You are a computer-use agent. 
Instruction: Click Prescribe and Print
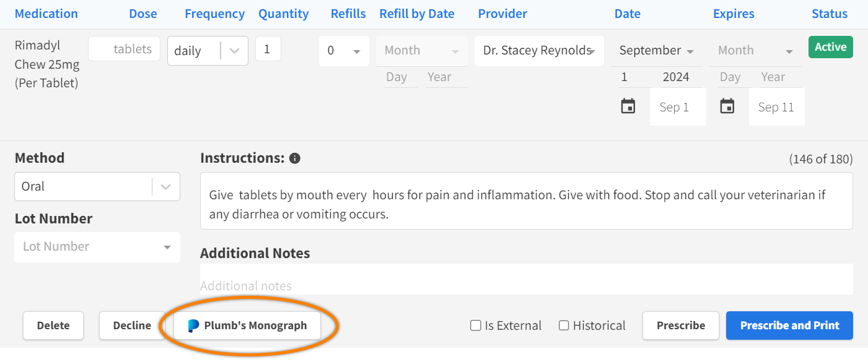tap(789, 325)
